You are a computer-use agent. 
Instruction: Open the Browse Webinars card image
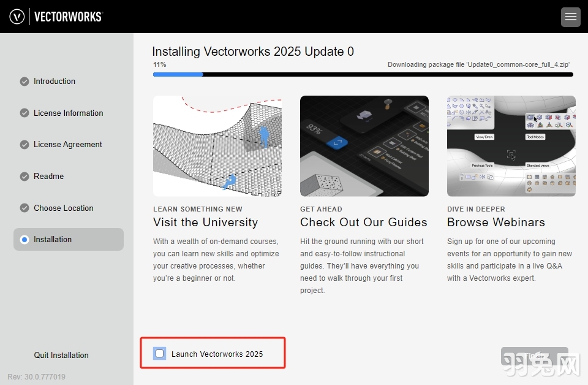[511, 146]
